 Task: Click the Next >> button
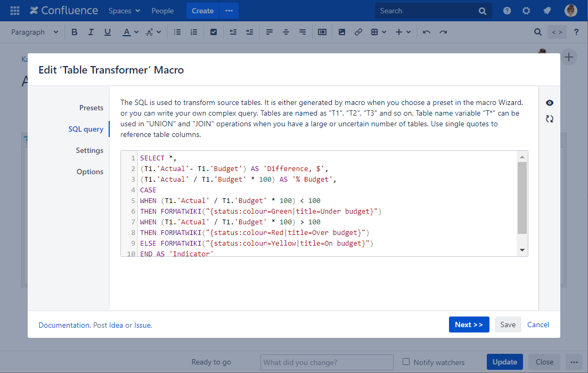[469, 325]
